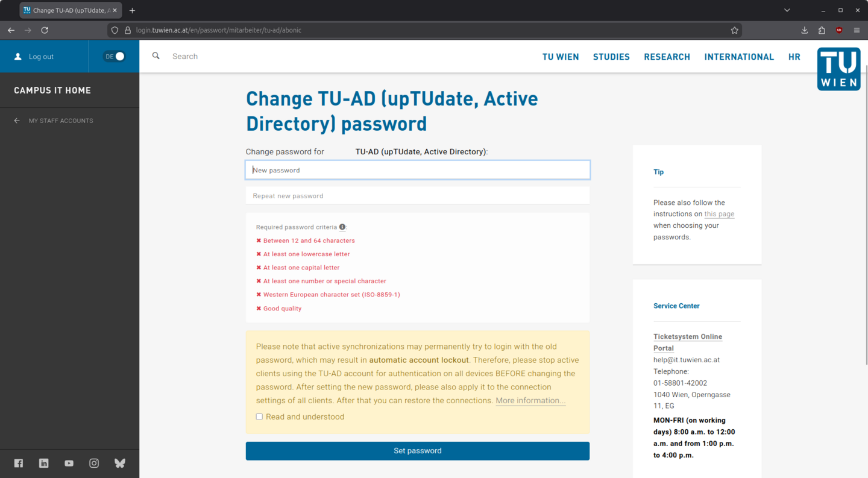Viewport: 868px width, 478px height.
Task: Check the Read and understood checkbox
Action: tap(259, 417)
